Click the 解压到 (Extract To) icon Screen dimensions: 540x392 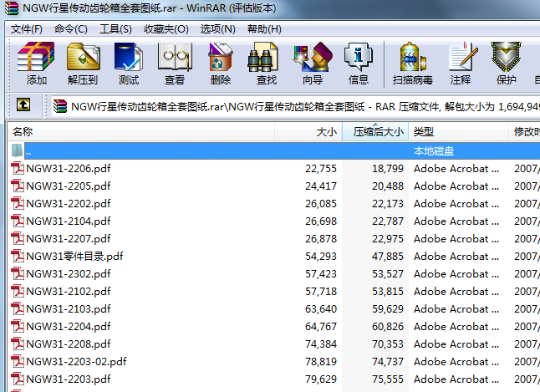(83, 64)
